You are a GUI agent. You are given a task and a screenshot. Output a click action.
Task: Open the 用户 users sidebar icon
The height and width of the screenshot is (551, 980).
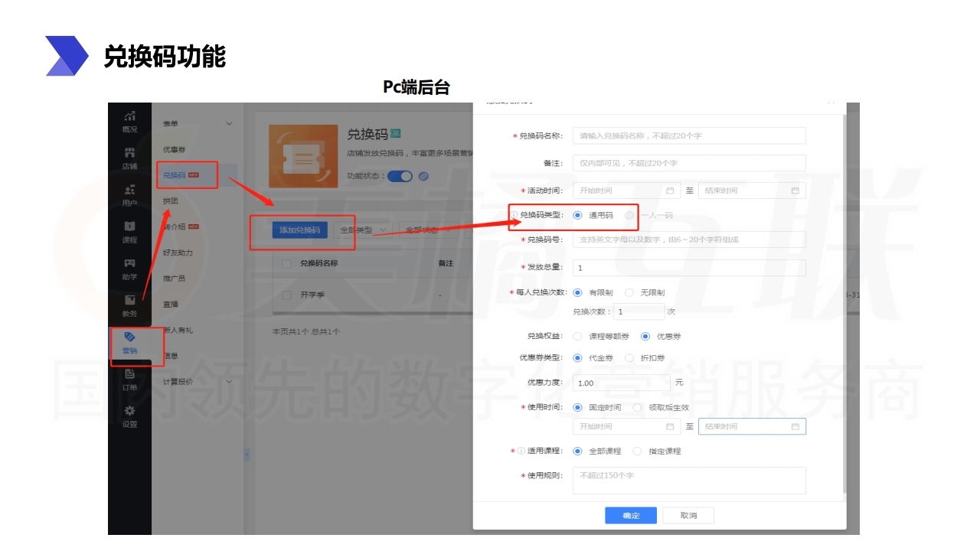(129, 189)
